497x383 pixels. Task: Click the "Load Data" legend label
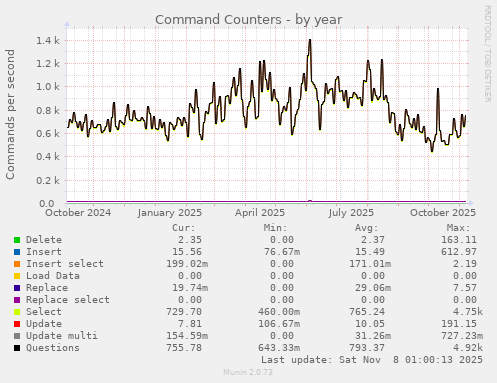coord(53,276)
